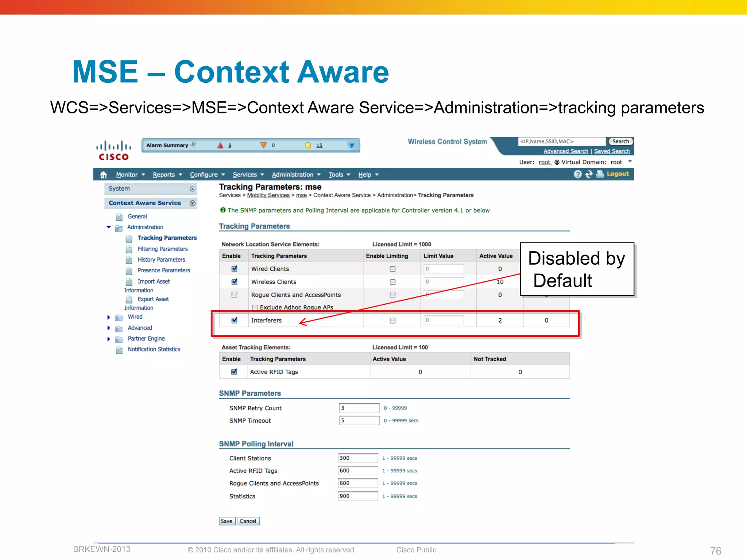Enable limiting for Wired Clients

tap(392, 269)
